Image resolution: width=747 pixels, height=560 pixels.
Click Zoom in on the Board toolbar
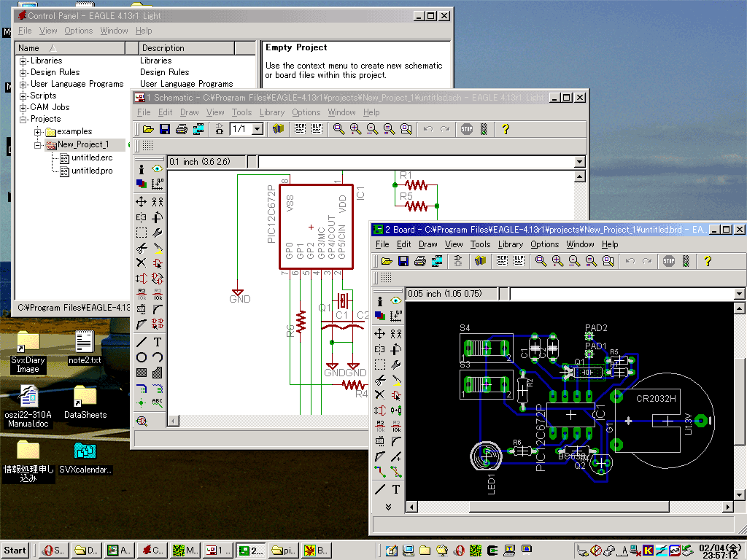tap(558, 261)
